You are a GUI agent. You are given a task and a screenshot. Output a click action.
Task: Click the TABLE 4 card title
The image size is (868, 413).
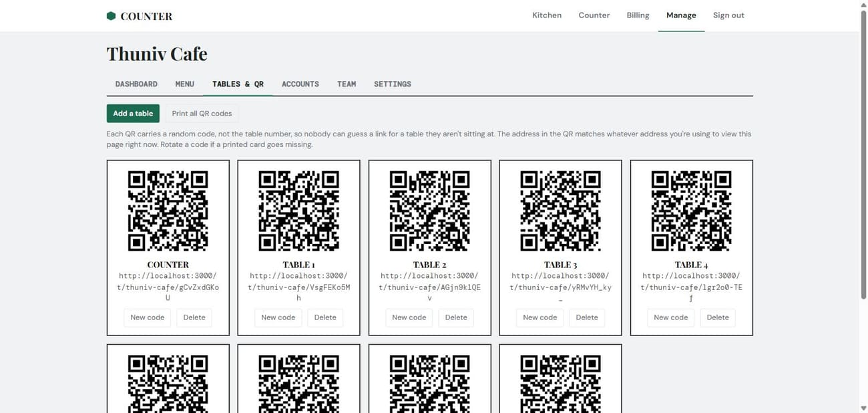(691, 265)
